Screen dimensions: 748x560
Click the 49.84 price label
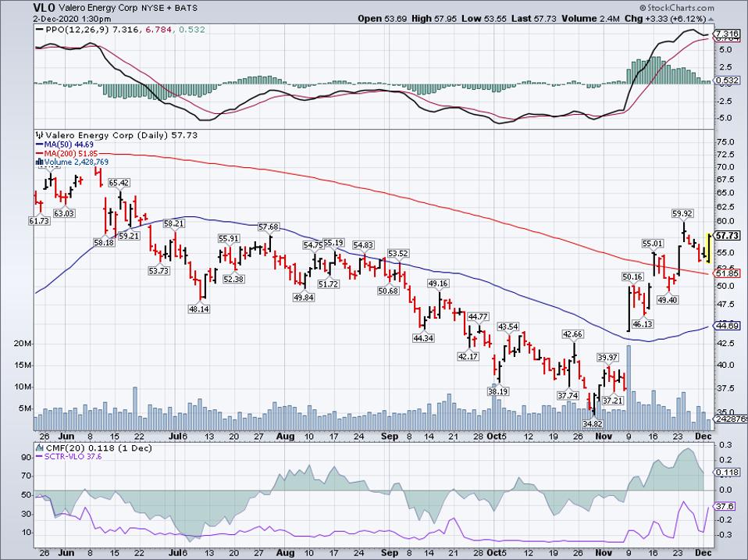coord(304,297)
